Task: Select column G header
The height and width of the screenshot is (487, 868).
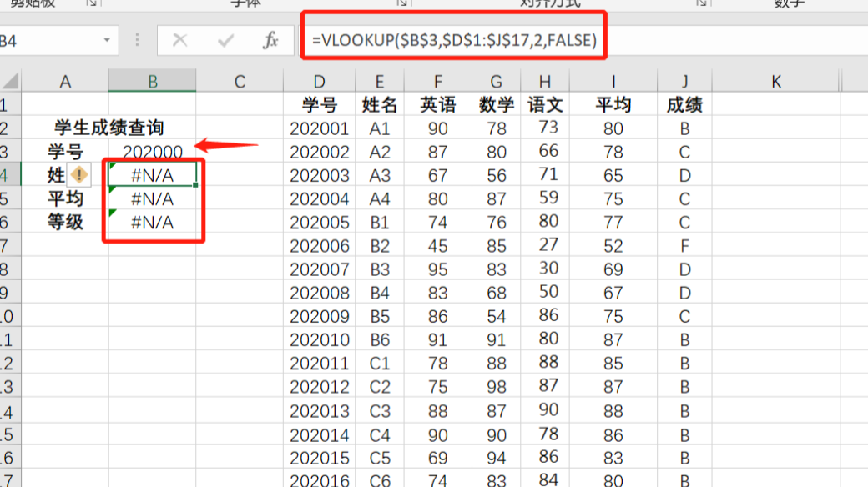Action: pos(496,82)
